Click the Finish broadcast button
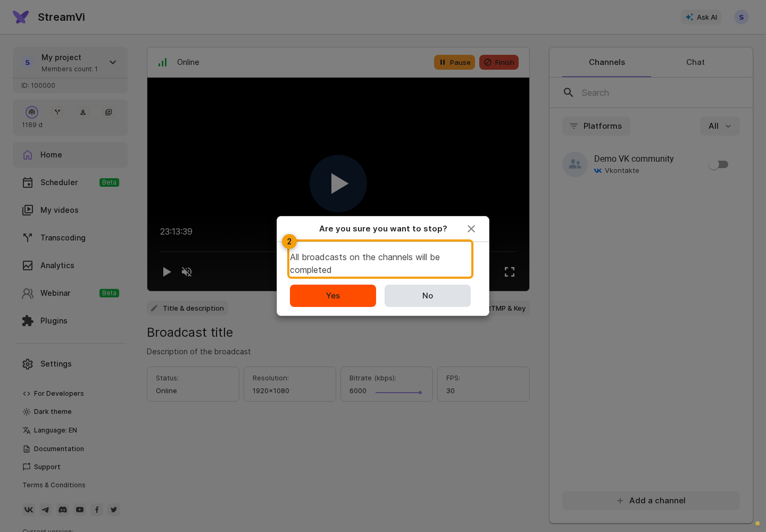The width and height of the screenshot is (766, 532). 499,62
